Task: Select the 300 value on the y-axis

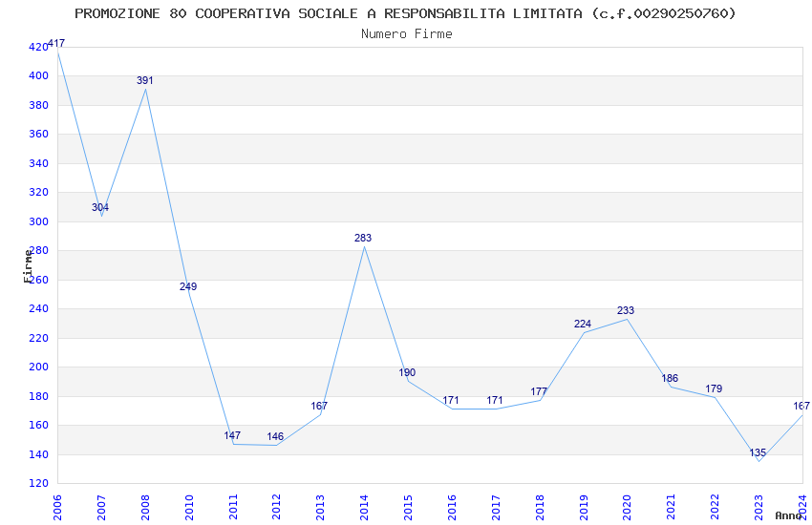Action: [38, 221]
